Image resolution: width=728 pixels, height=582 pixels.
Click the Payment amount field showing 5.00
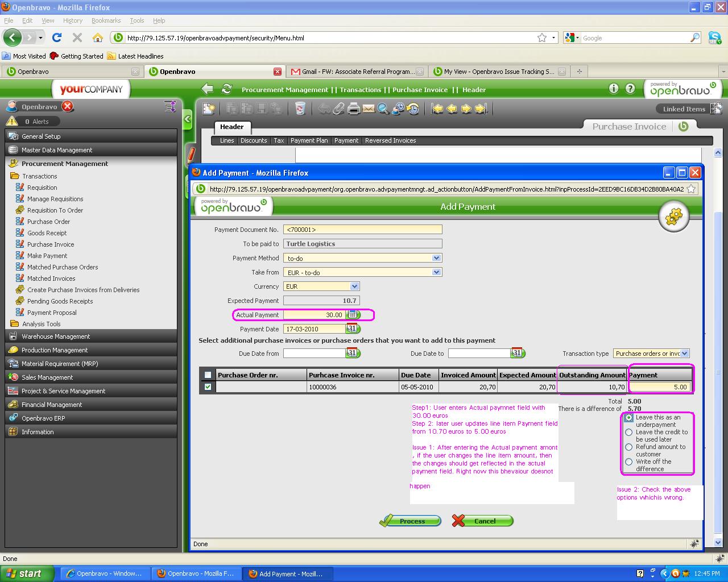point(660,387)
